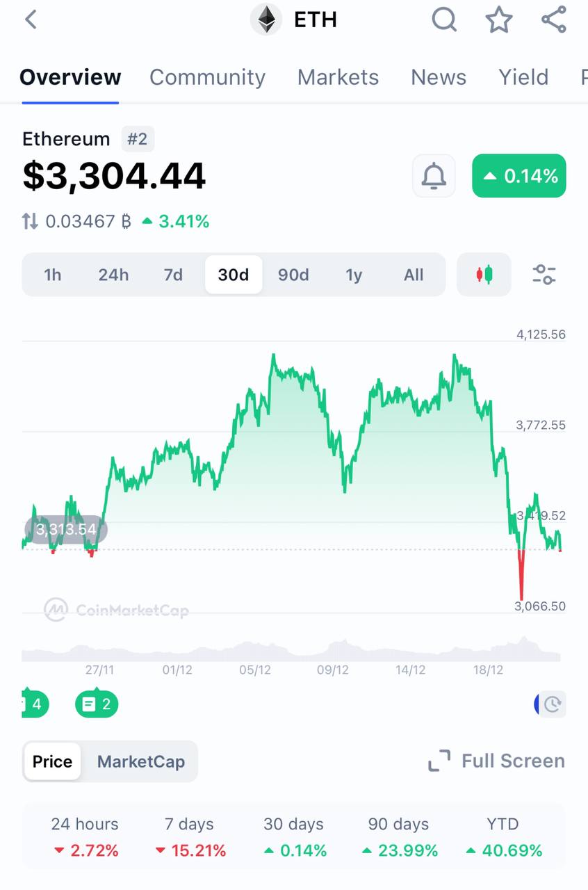Open the search magnifier icon
The width and height of the screenshot is (588, 890).
pyautogui.click(x=444, y=19)
